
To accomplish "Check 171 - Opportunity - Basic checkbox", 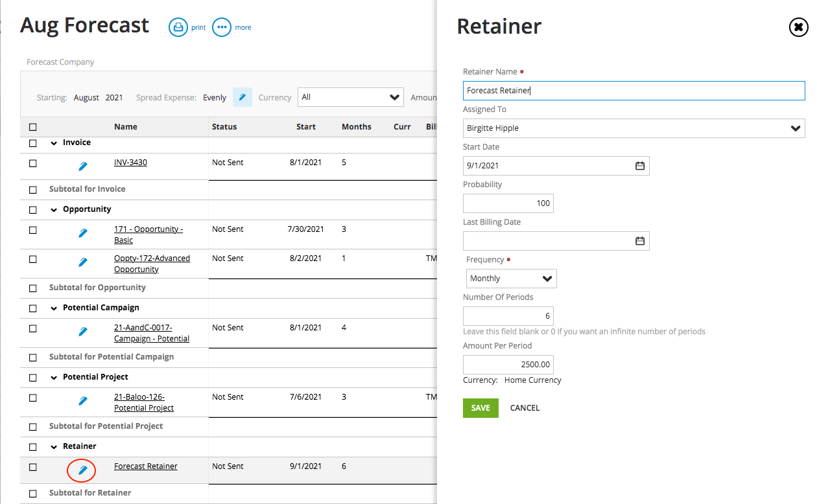I will click(x=33, y=230).
